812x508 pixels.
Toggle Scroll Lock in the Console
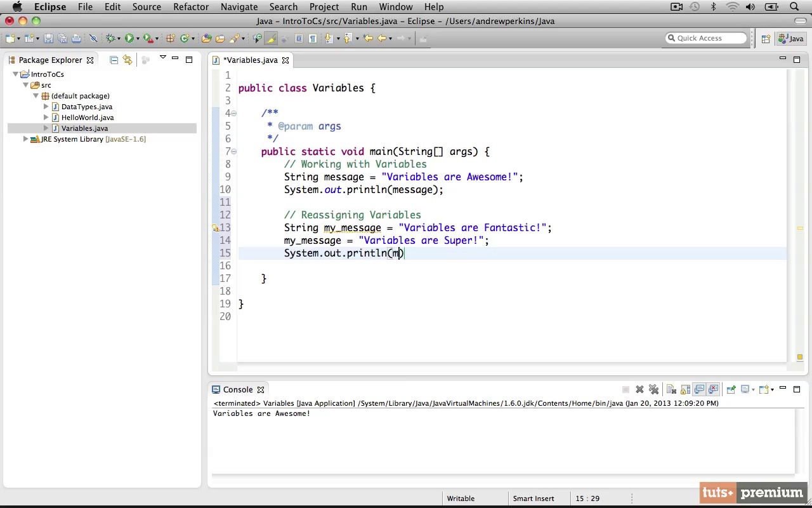coord(685,389)
